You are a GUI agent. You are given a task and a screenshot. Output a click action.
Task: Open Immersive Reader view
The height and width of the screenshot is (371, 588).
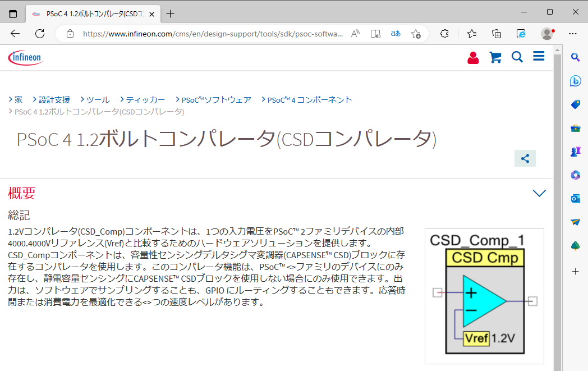(375, 34)
